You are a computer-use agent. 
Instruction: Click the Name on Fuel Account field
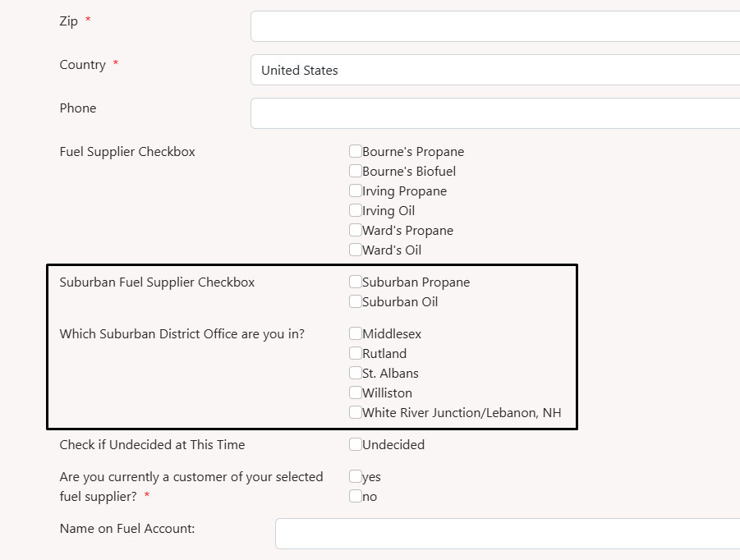(508, 534)
